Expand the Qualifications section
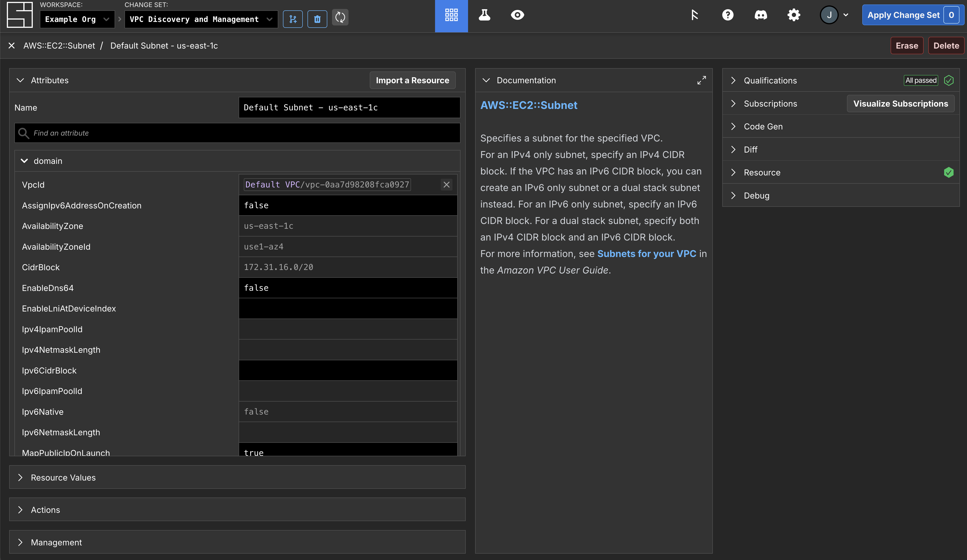The image size is (967, 560). (733, 80)
